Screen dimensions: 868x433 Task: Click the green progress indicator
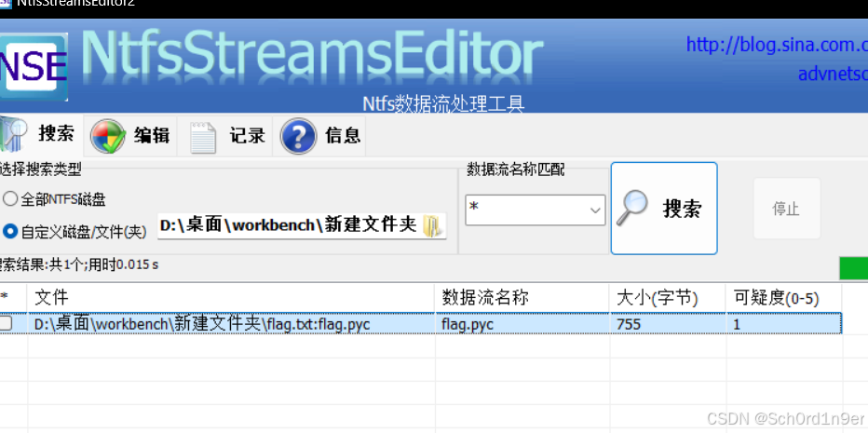[854, 268]
